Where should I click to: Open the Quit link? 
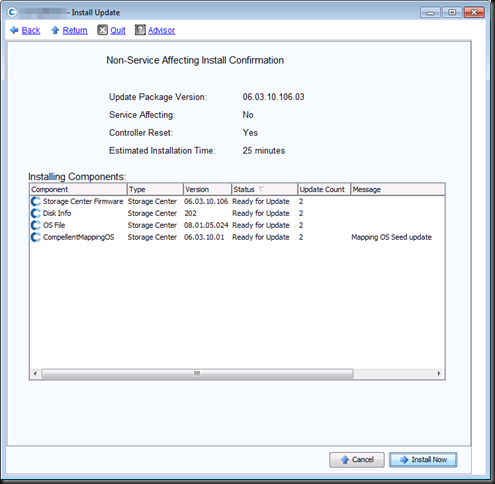click(118, 31)
